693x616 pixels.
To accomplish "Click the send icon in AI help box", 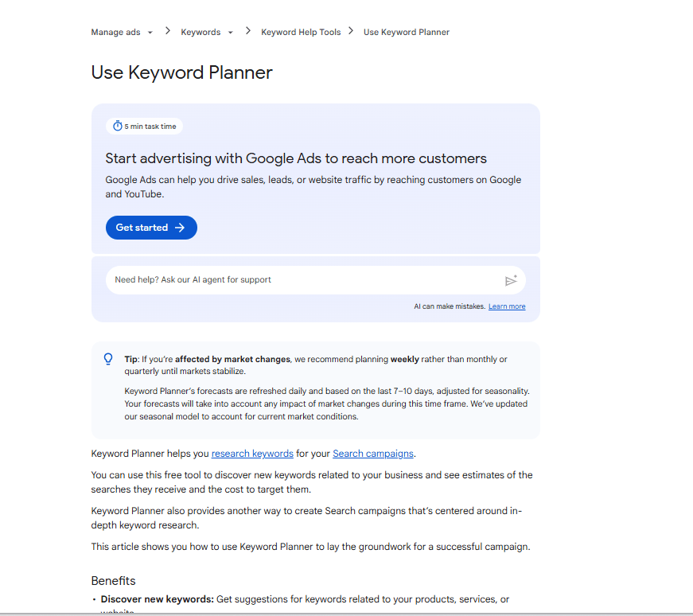I will 511,280.
